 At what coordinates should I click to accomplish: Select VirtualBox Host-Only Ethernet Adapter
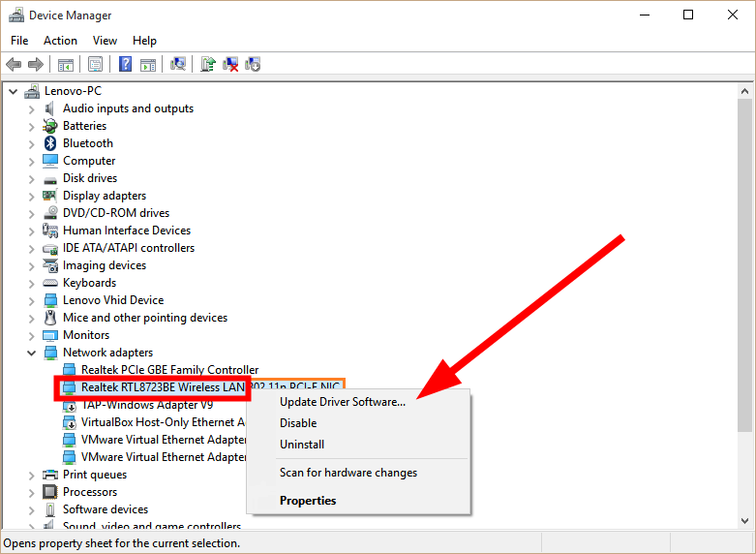click(163, 422)
